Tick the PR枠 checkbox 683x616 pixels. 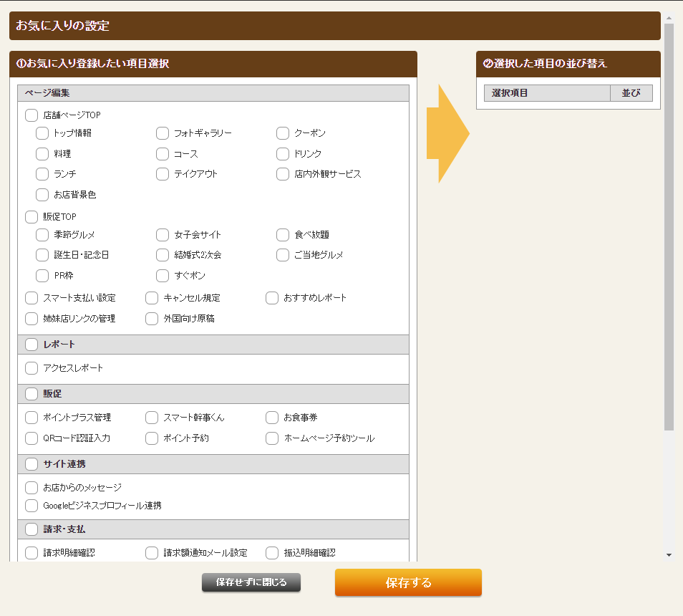42,275
